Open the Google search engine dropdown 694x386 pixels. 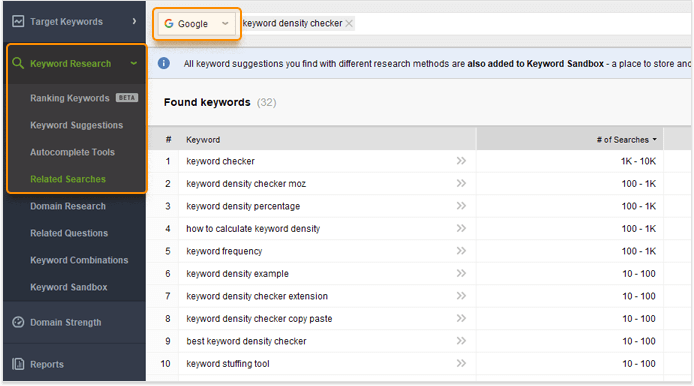coord(197,23)
